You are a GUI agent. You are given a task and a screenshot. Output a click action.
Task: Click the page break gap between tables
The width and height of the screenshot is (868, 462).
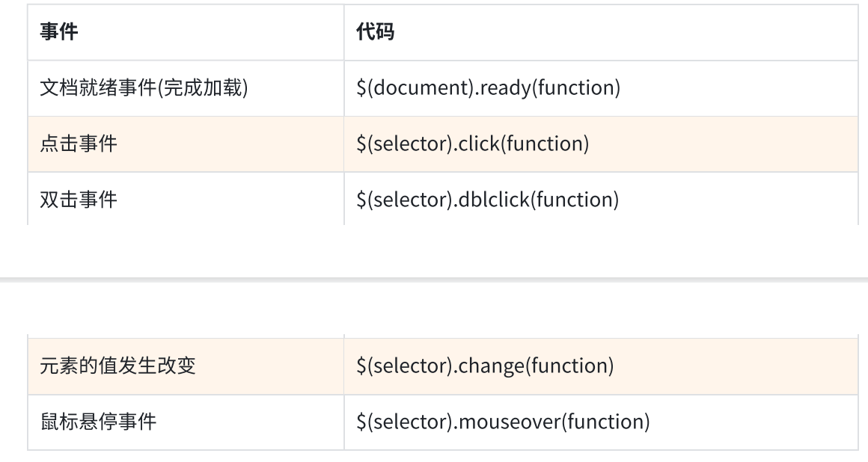pyautogui.click(x=434, y=278)
